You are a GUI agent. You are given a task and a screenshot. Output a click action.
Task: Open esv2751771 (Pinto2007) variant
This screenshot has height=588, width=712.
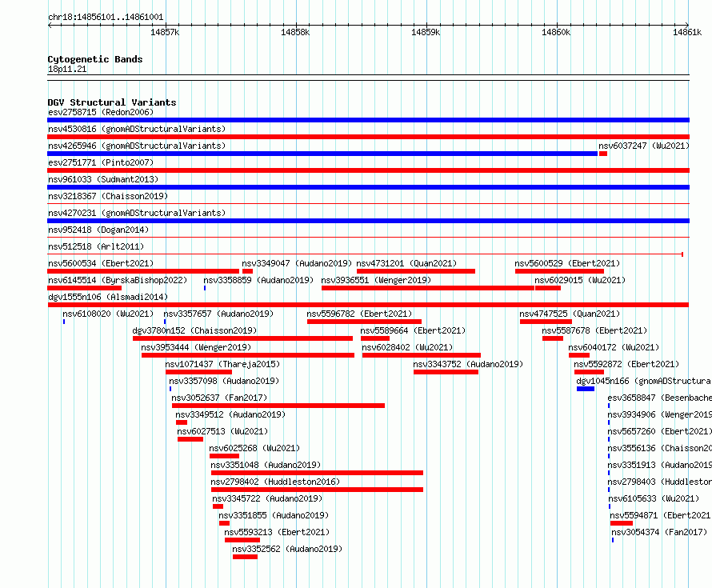point(101,162)
